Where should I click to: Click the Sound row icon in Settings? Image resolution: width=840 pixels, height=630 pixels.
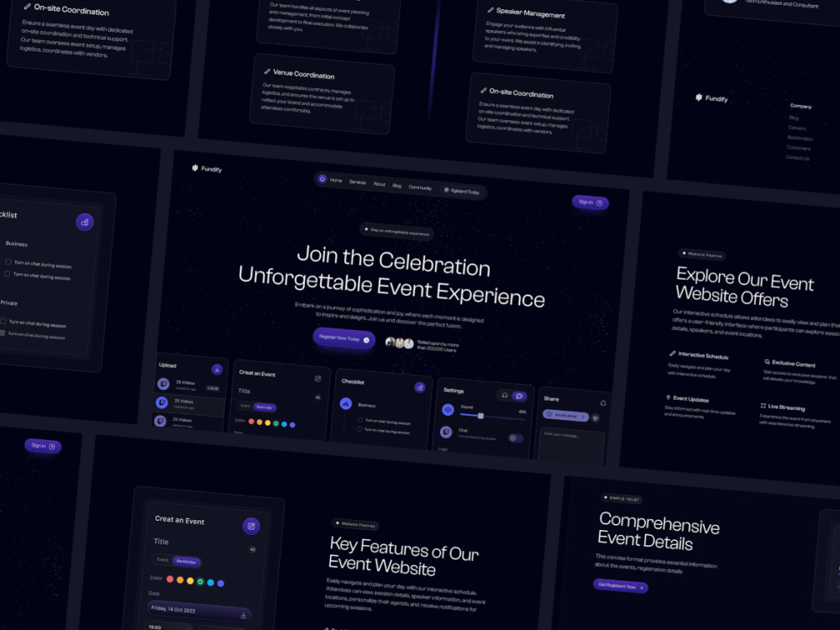pyautogui.click(x=448, y=410)
